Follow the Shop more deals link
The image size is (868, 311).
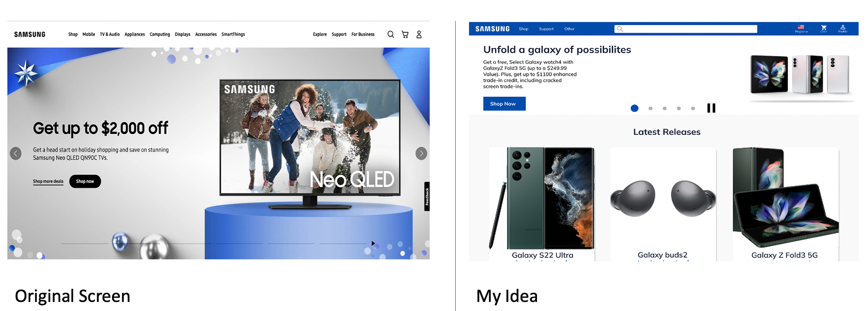pyautogui.click(x=48, y=181)
